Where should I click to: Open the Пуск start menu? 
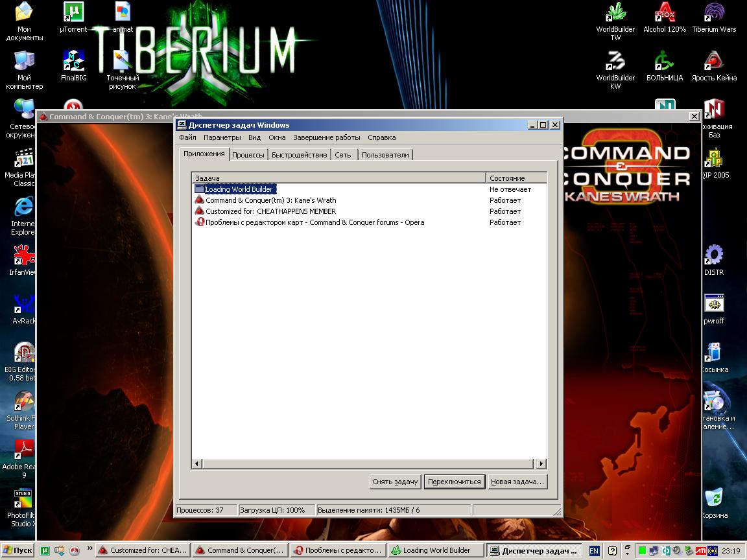tap(18, 550)
